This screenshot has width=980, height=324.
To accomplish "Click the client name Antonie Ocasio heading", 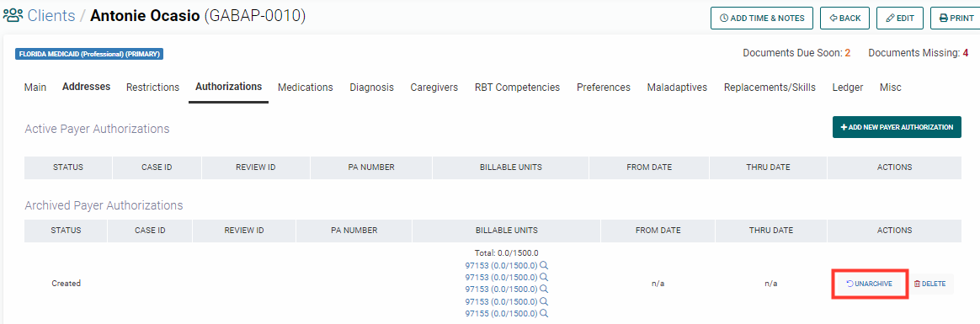I will coord(145,16).
